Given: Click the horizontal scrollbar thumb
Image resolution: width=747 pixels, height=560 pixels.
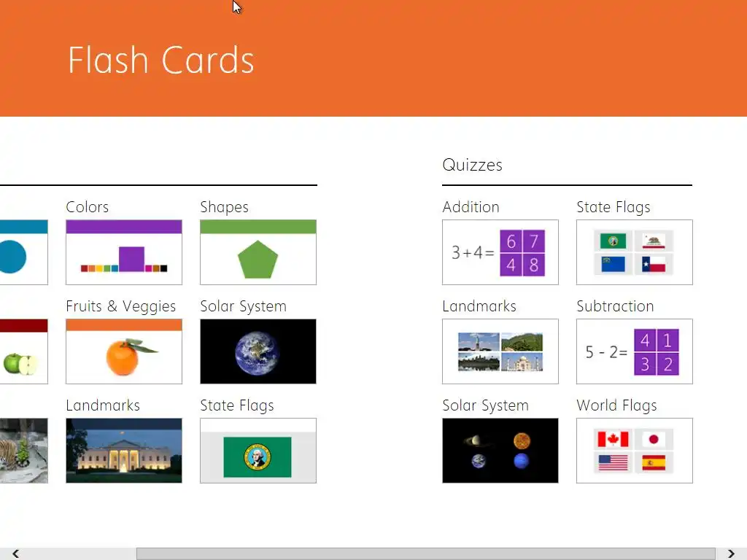Looking at the screenshot, I should pos(426,553).
